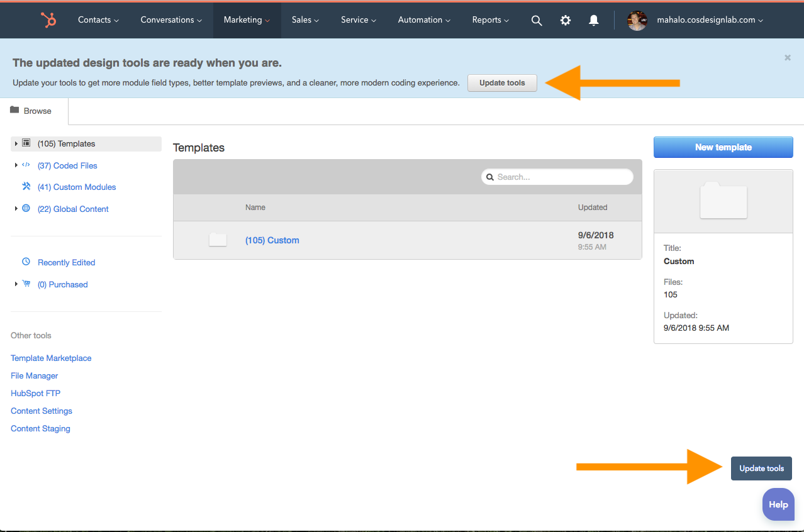The width and height of the screenshot is (804, 532).
Task: Open (41) Custom Modules
Action: point(77,187)
